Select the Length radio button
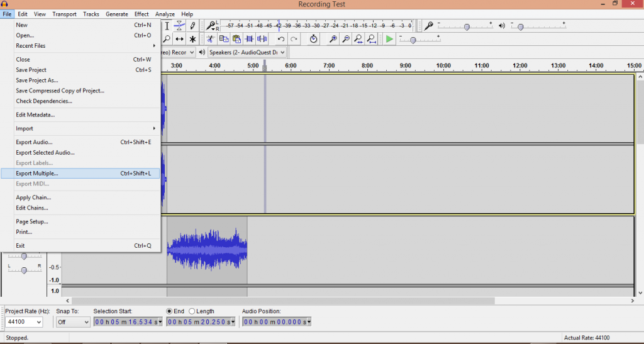644x344 pixels. coord(192,311)
